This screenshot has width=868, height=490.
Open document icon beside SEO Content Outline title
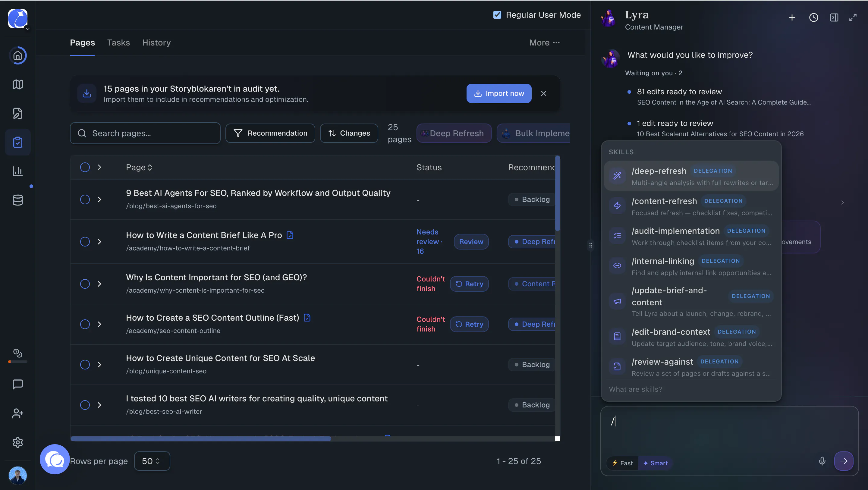tap(307, 318)
